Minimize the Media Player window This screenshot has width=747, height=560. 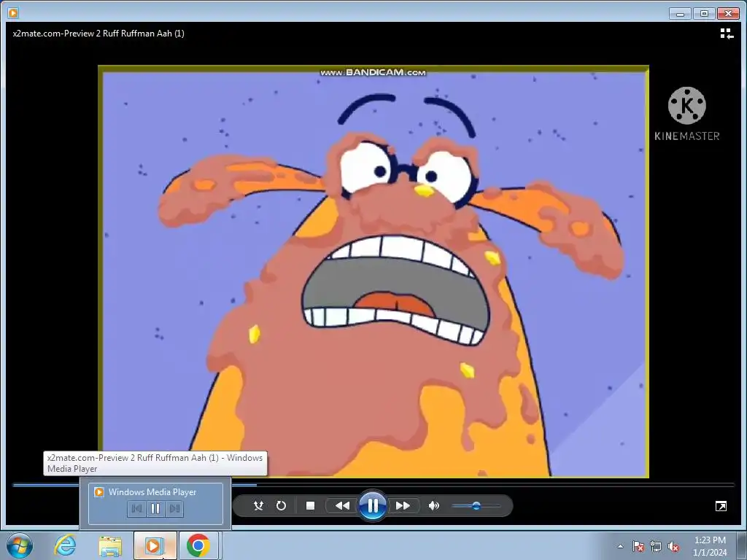(680, 13)
